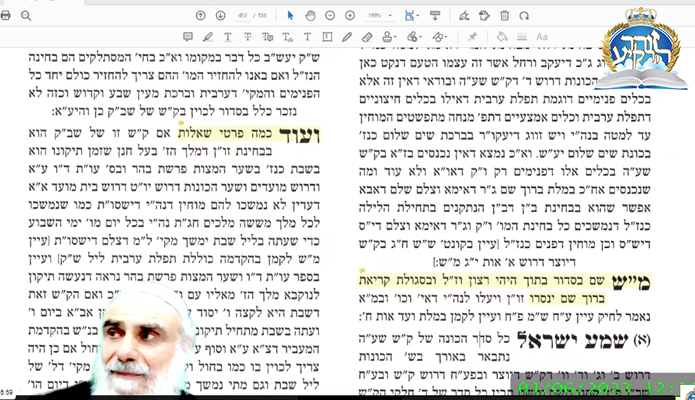Activate the hand pan tool
695x400 pixels.
coord(312,16)
